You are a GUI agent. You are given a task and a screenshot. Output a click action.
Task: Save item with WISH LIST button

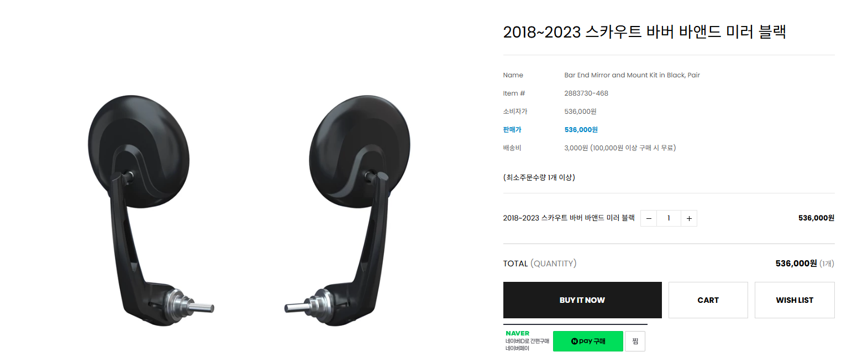[x=795, y=300]
